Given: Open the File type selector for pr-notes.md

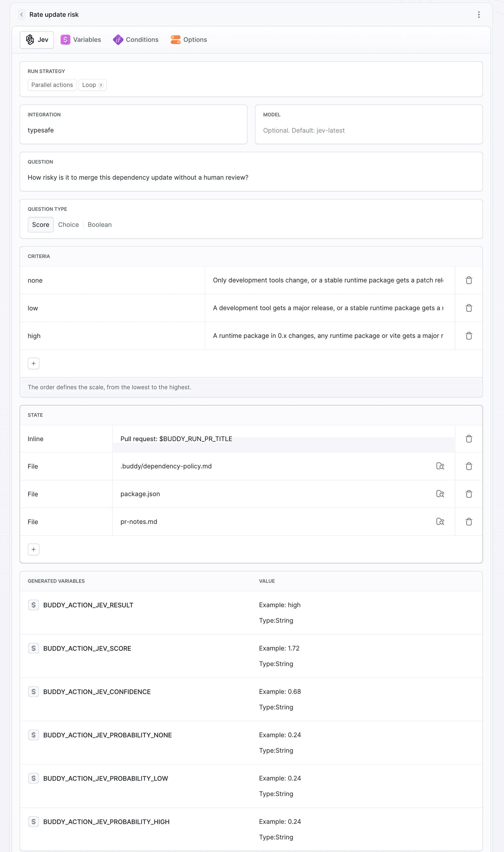Looking at the screenshot, I should 66,522.
